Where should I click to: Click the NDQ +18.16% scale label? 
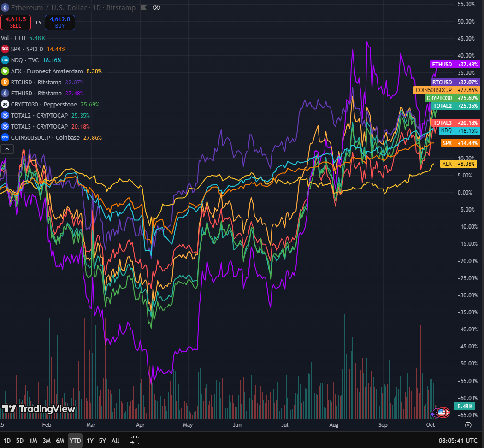coord(459,130)
